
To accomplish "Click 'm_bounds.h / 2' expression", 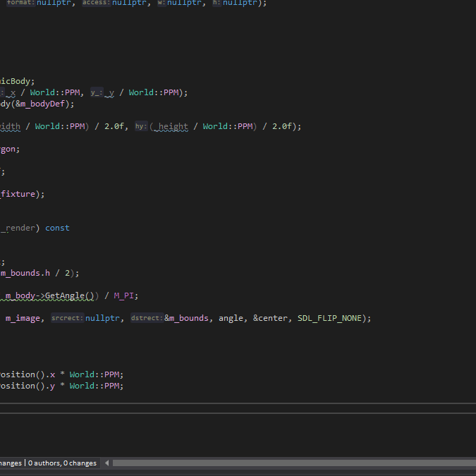I will point(35,273).
